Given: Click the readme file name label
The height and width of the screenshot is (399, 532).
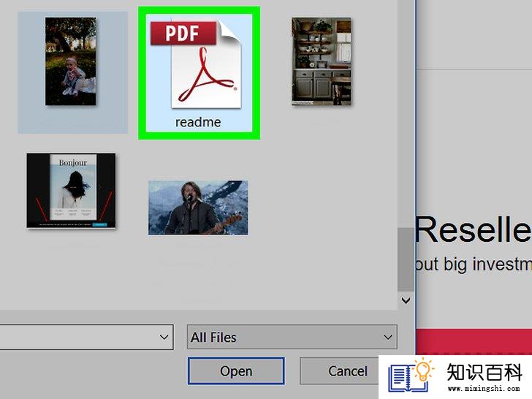Looking at the screenshot, I should 198,122.
